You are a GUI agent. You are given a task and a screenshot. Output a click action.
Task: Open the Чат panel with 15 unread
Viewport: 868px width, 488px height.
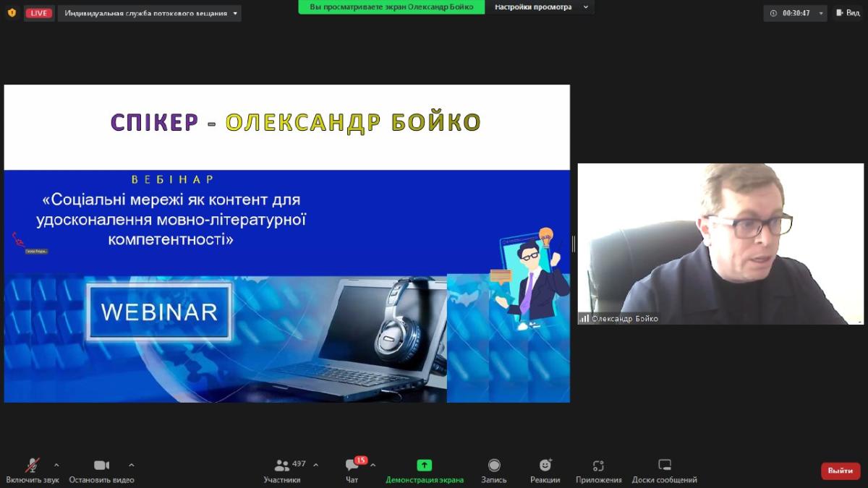point(352,471)
